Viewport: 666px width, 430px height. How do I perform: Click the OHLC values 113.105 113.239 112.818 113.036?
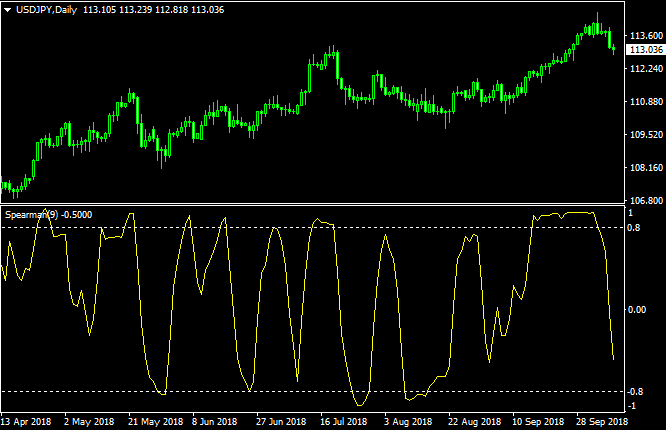pyautogui.click(x=153, y=10)
